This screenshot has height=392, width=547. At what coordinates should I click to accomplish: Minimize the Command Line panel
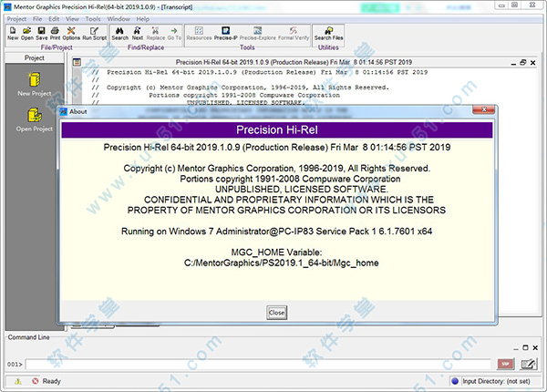(516, 348)
